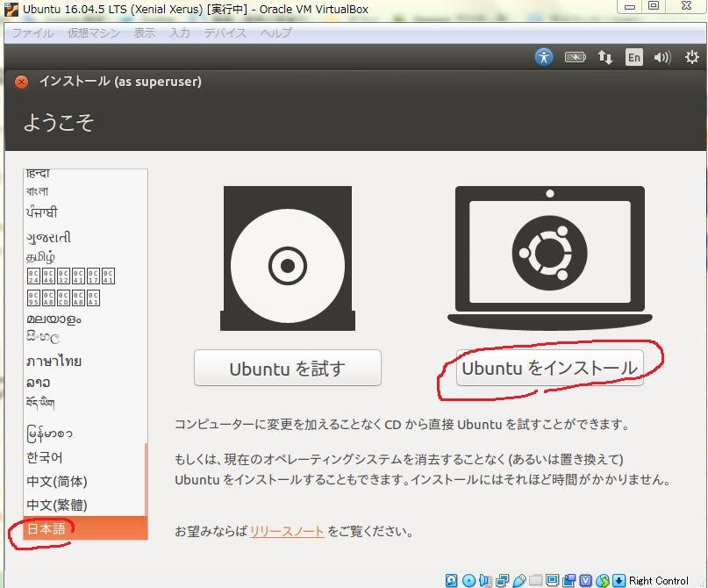
Task: Open the accessibility menu icon
Action: [x=544, y=57]
